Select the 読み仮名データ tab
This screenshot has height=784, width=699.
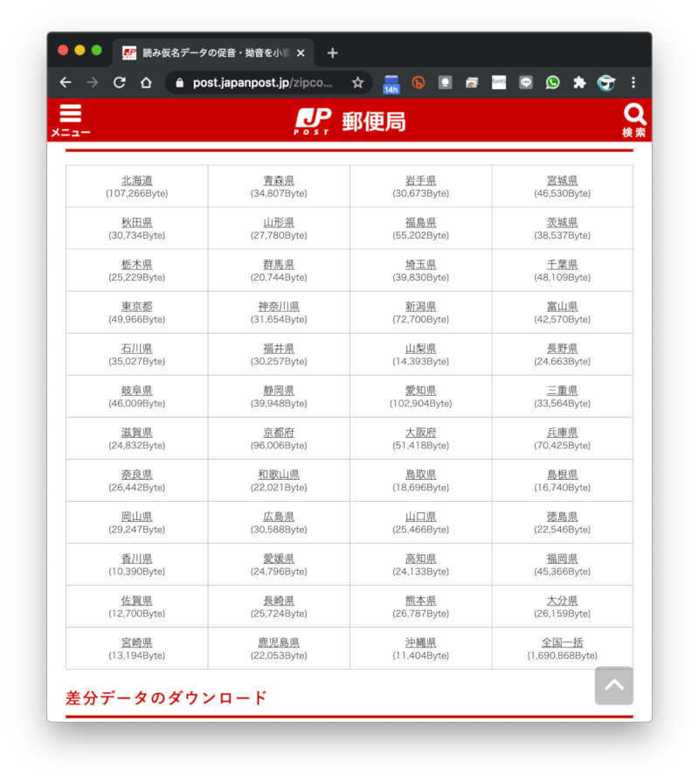(x=210, y=53)
